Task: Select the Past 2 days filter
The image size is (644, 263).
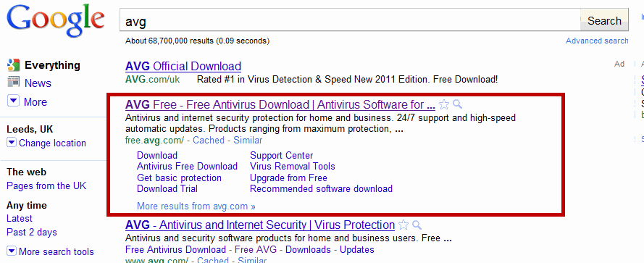Action: tap(32, 232)
